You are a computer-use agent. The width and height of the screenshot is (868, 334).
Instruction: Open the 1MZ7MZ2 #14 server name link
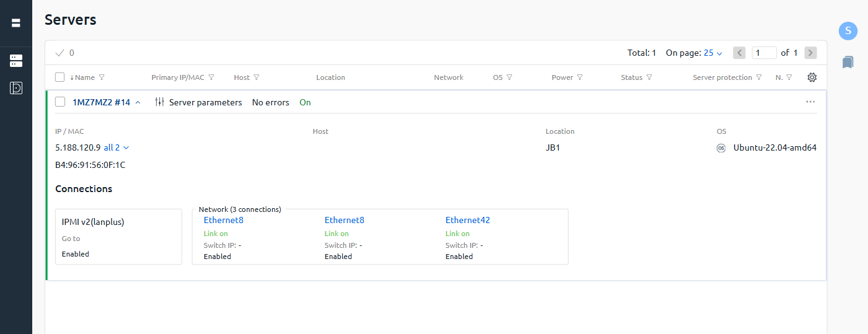tap(101, 102)
